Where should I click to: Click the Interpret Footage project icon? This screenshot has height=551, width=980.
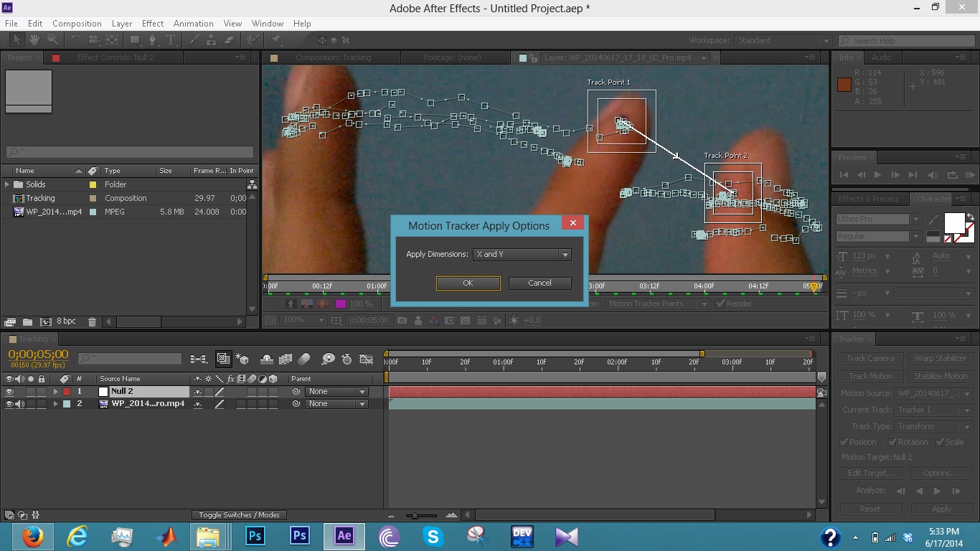pos(10,322)
